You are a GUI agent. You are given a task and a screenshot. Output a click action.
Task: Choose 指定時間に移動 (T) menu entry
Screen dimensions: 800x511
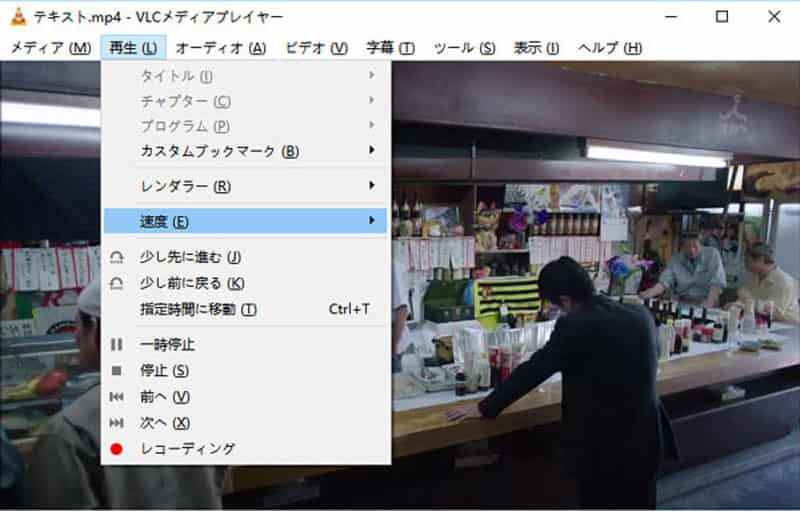point(245,310)
